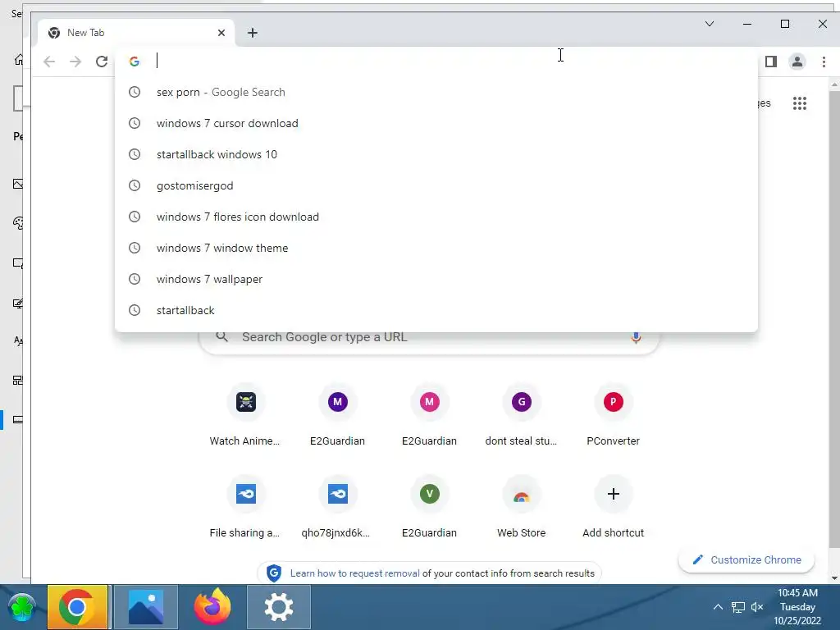This screenshot has width=840, height=630.
Task: Open the tab search chevron dropdown
Action: coord(710,24)
